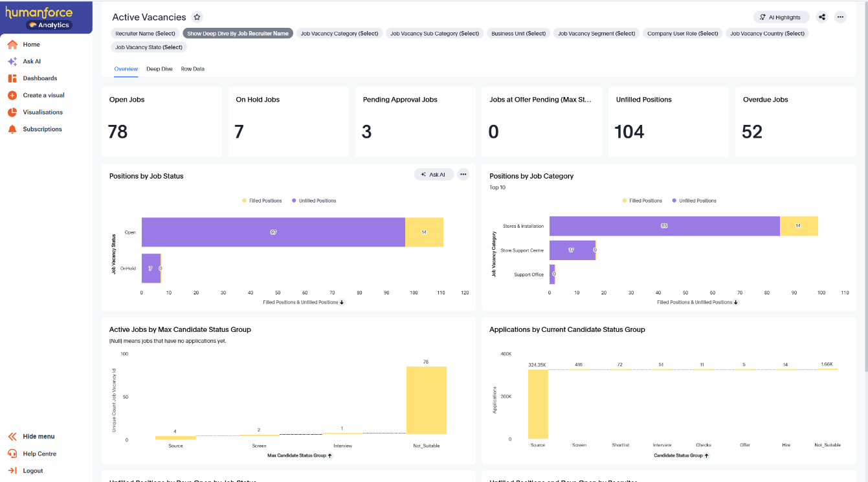Click Ask AI on the Positions by Job Status chart
This screenshot has width=868, height=482.
433,174
